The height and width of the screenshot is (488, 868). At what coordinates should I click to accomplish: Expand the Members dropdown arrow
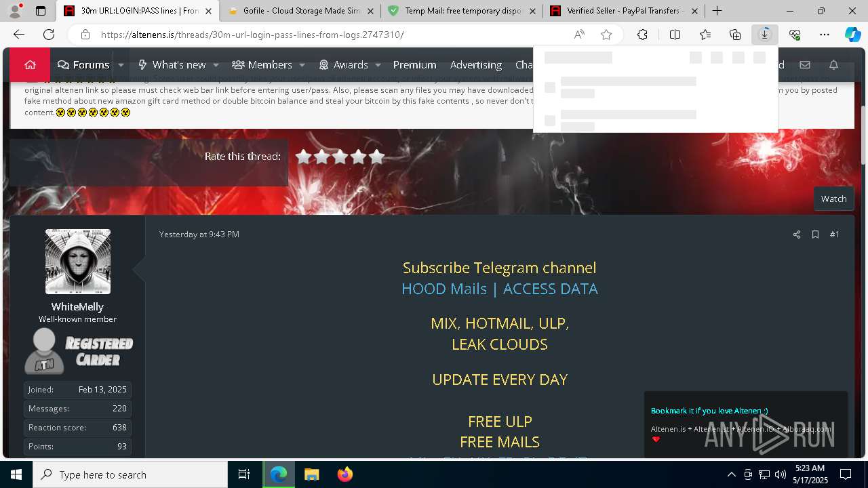click(x=302, y=65)
